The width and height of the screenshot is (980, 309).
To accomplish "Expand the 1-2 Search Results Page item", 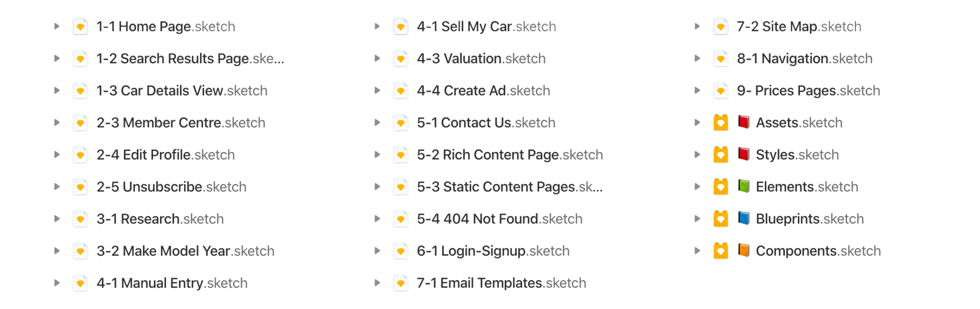I will point(57,58).
